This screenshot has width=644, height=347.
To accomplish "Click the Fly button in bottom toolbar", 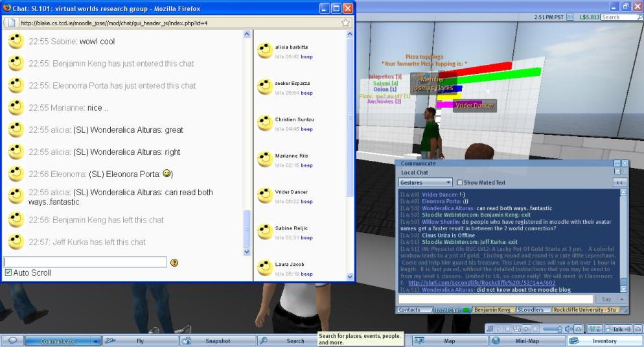I will (139, 341).
